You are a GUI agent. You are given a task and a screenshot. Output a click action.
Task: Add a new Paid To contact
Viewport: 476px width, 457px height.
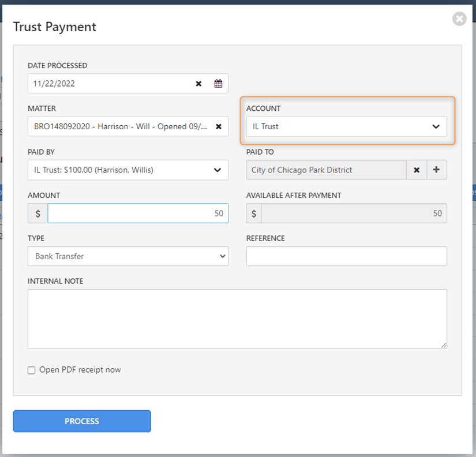pyautogui.click(x=437, y=170)
